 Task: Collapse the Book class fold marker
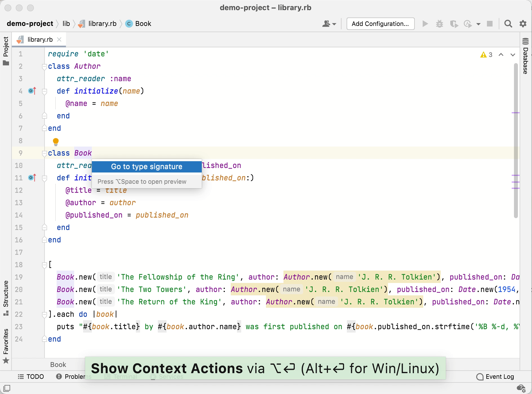pos(44,153)
